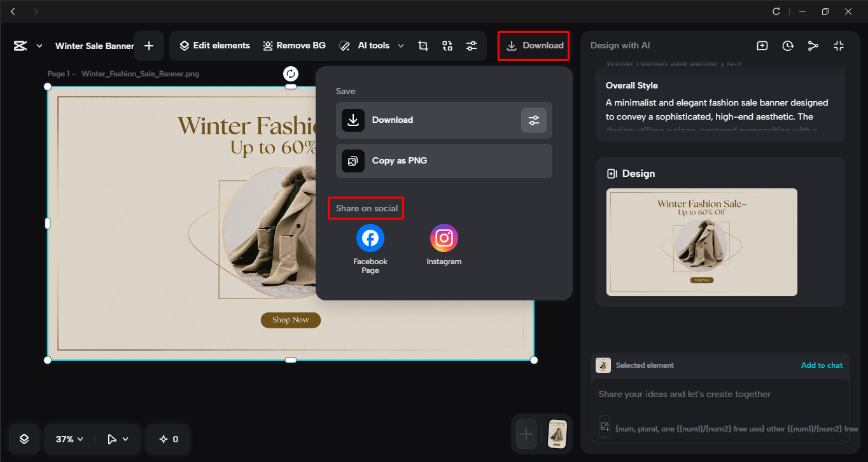
Task: Click the resize layout icon beside Crop
Action: 447,45
